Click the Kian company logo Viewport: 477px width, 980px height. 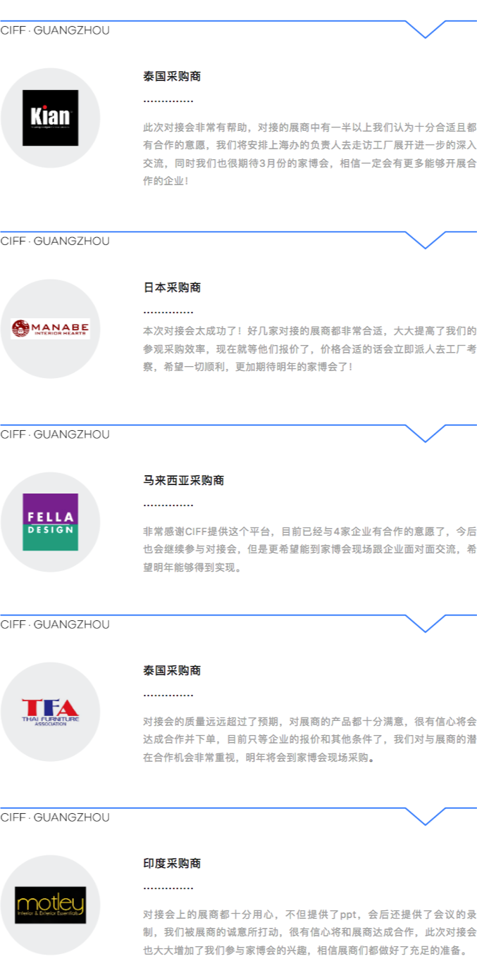[50, 118]
